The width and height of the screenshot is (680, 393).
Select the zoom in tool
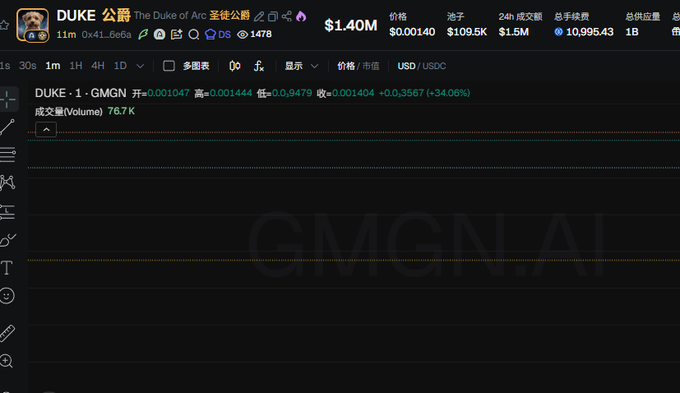tap(6, 361)
